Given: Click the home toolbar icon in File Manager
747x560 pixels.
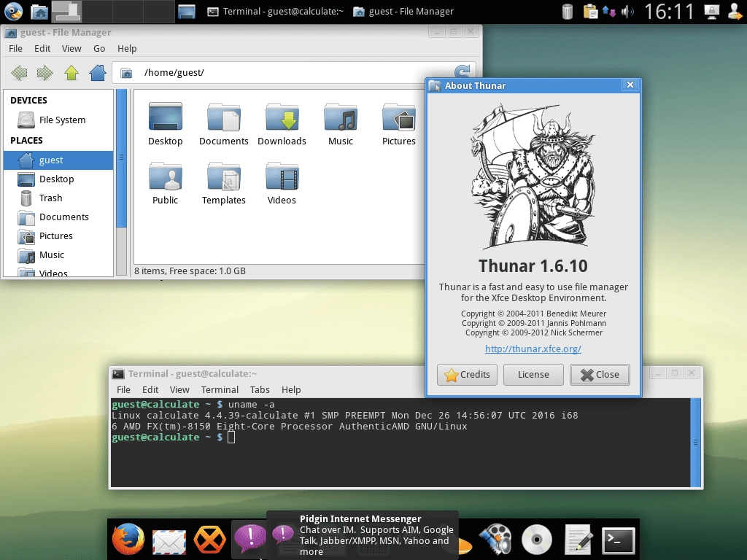Looking at the screenshot, I should (98, 73).
